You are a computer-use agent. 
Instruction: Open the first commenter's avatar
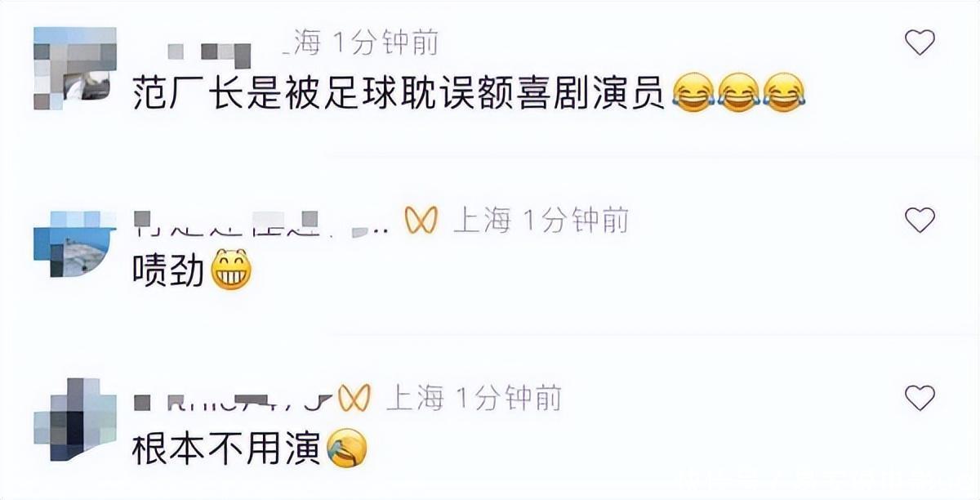coord(75,69)
